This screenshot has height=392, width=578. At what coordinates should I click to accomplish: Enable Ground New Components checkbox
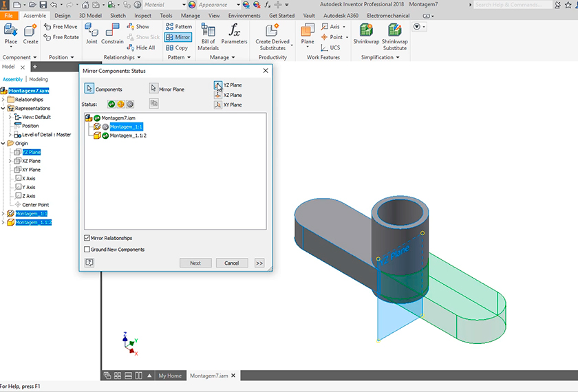tap(87, 250)
